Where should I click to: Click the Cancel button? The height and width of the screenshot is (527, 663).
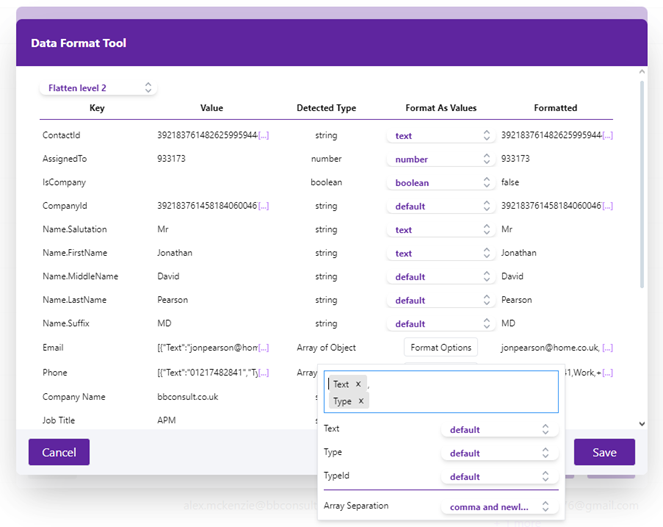tap(59, 452)
